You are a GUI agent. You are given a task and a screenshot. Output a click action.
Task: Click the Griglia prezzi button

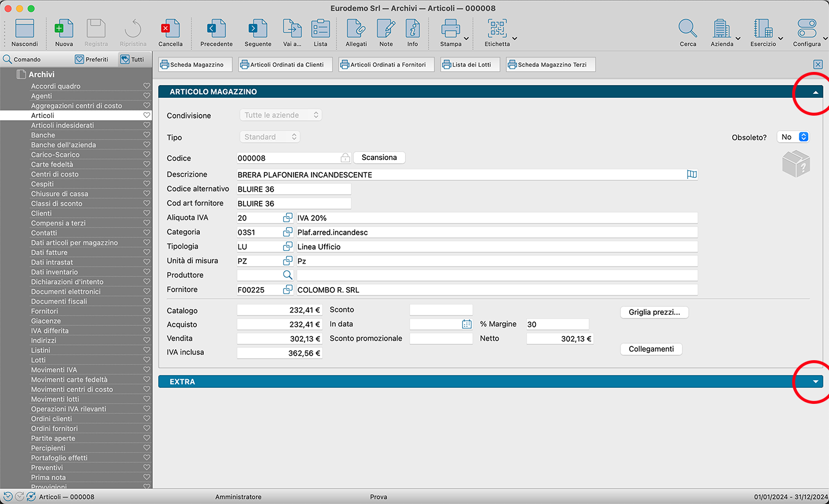[654, 312]
